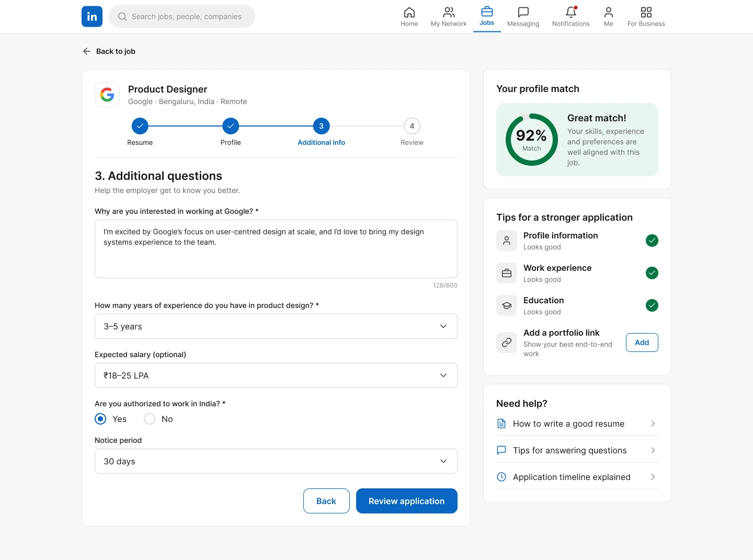Click Add for portfolio link
The image size is (753, 560).
coord(642,342)
